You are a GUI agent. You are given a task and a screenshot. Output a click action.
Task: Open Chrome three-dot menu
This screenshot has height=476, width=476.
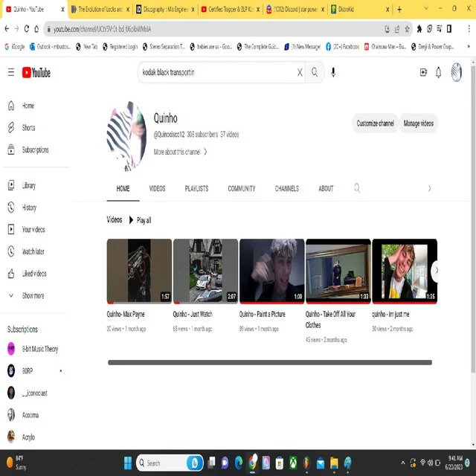pos(469,29)
